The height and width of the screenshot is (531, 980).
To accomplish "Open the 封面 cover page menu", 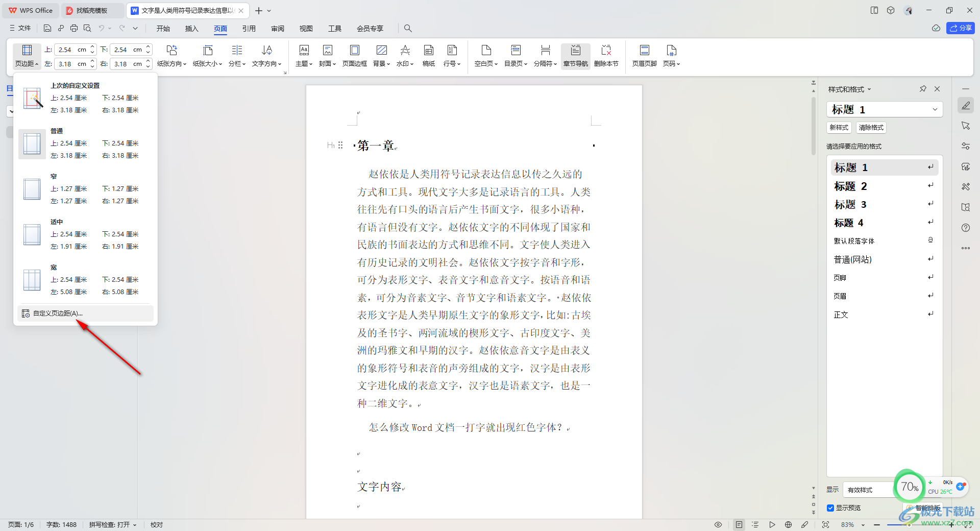I will 327,56.
